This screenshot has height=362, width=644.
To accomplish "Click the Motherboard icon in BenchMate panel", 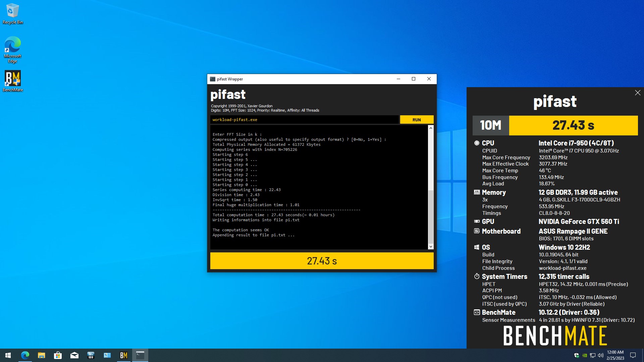I will pyautogui.click(x=477, y=231).
